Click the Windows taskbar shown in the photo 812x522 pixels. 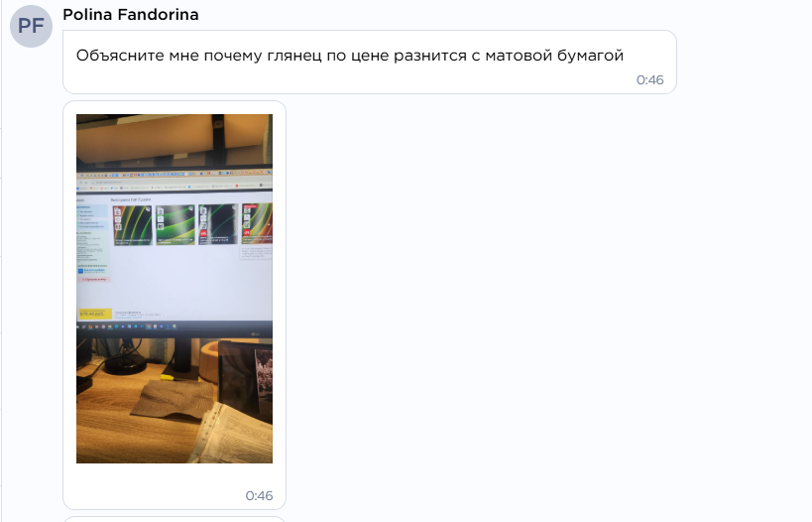(x=174, y=326)
